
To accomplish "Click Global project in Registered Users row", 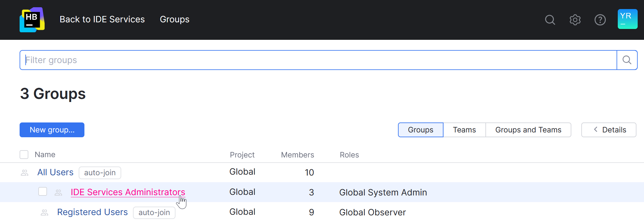I will pos(242,212).
